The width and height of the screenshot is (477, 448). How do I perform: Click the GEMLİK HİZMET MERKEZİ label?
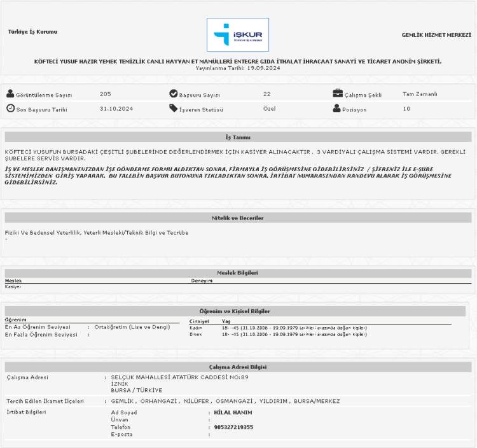point(436,34)
